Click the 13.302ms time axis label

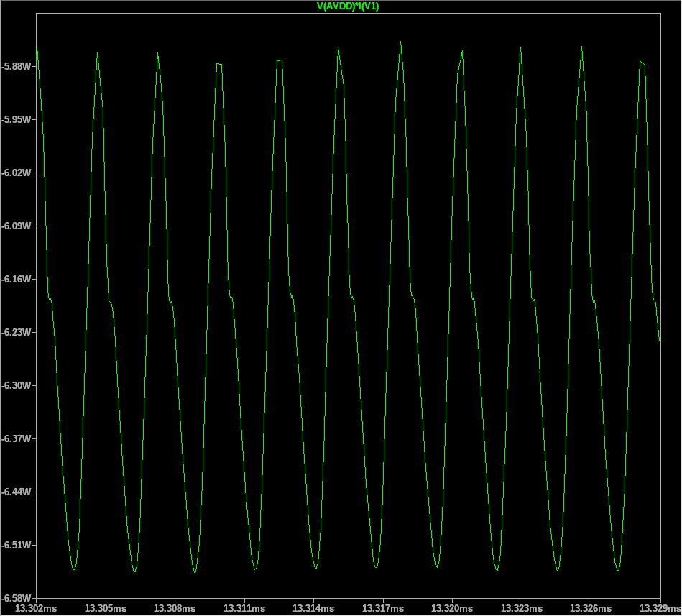click(36, 608)
